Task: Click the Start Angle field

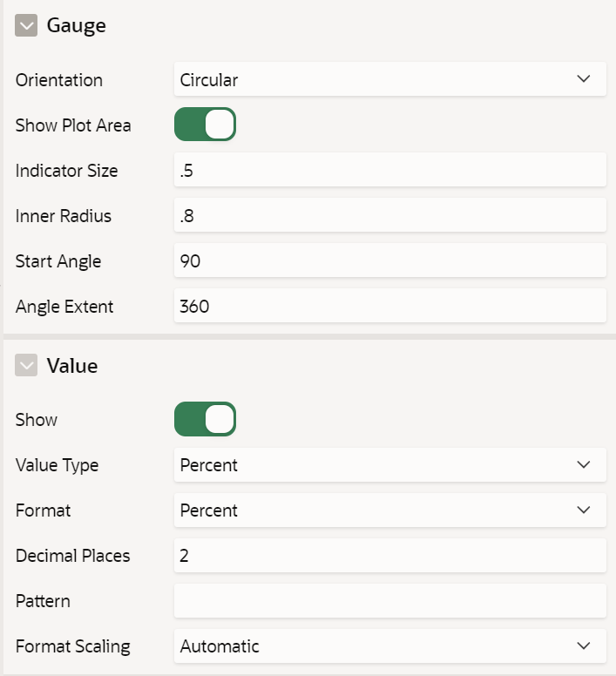Action: click(x=389, y=261)
